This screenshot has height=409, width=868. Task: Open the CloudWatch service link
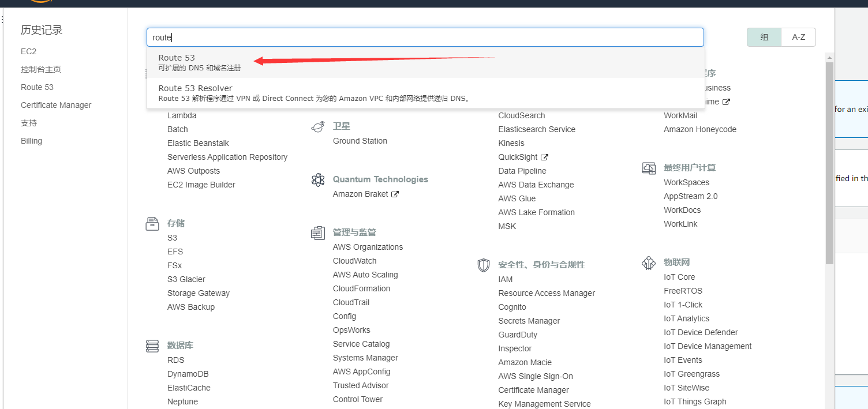(354, 261)
